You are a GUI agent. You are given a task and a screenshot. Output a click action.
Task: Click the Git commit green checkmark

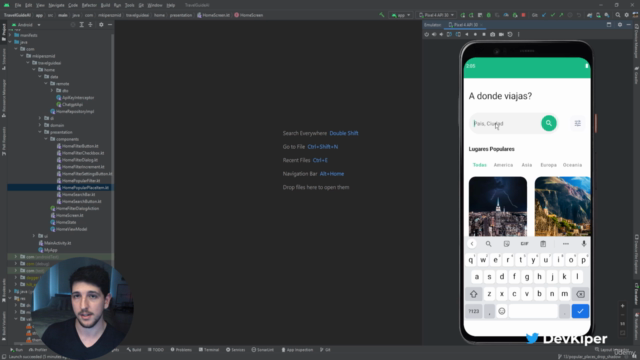(552, 15)
